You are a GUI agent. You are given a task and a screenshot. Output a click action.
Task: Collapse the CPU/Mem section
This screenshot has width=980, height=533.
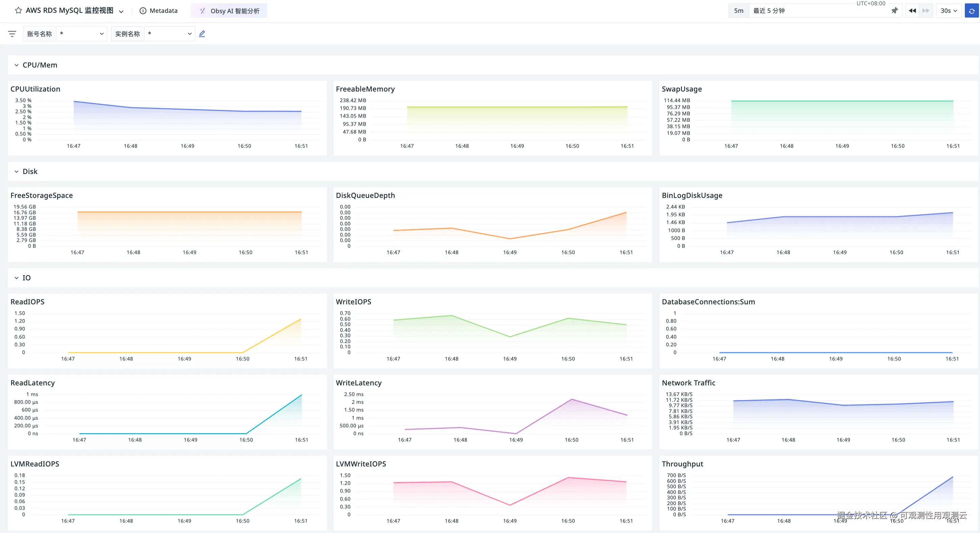[16, 65]
